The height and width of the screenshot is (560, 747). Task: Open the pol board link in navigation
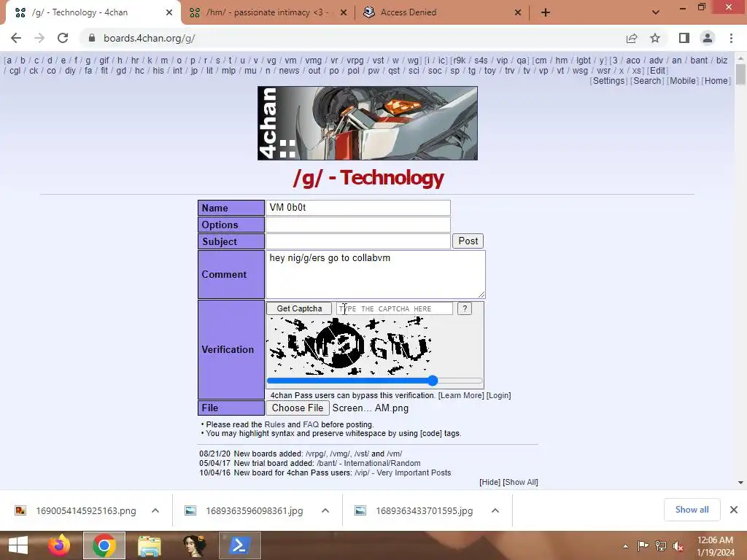coord(353,71)
